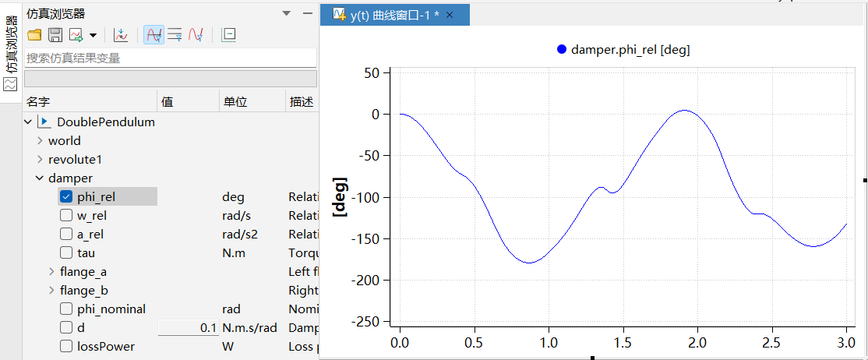
Task: Click the 搜索仿真结果变量 search field
Action: pyautogui.click(x=170, y=58)
